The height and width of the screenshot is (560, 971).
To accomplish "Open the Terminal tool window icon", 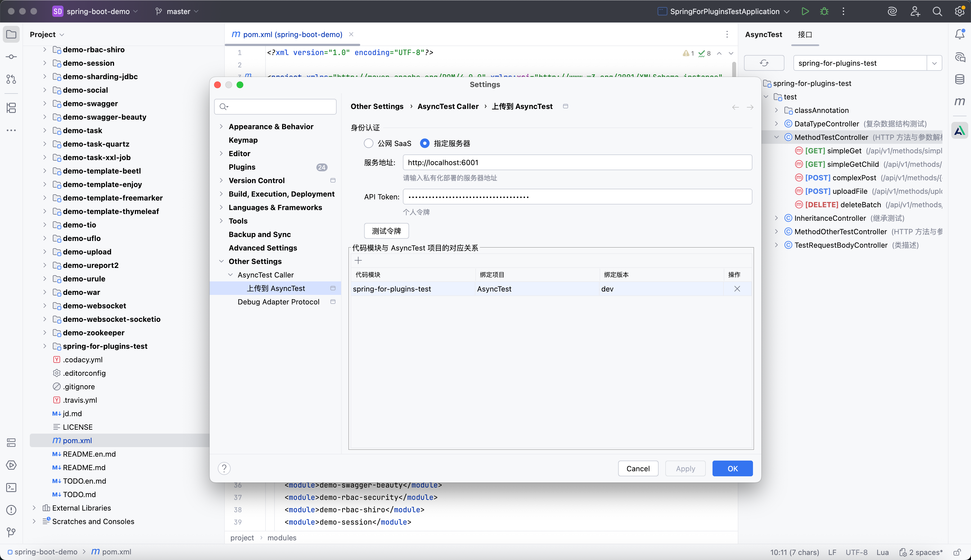I will coord(11,488).
